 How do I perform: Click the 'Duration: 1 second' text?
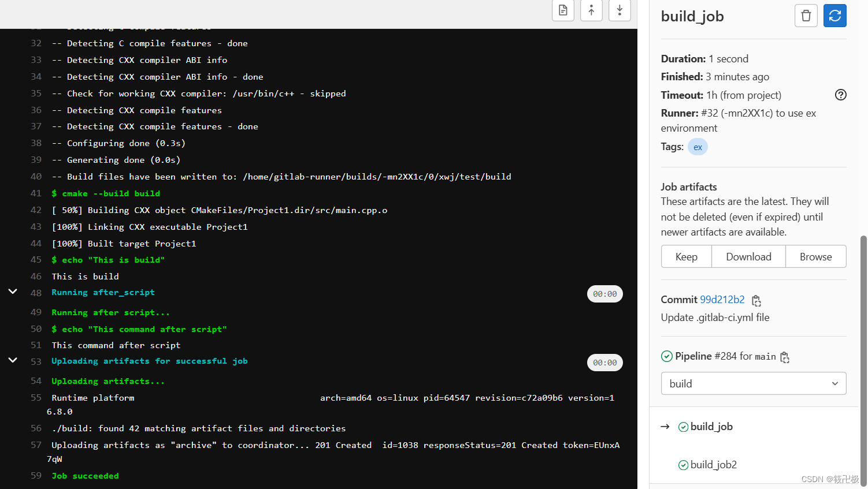[x=704, y=59]
